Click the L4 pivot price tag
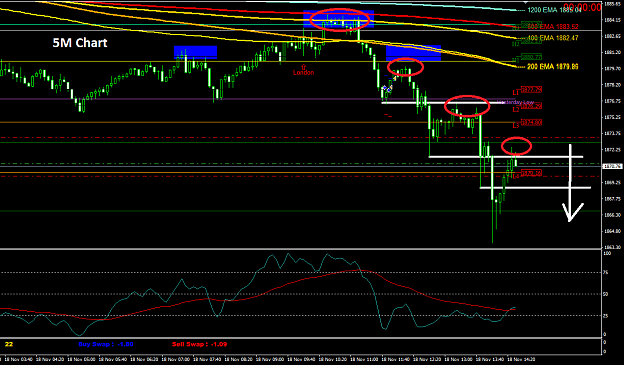The height and width of the screenshot is (365, 625). click(x=531, y=173)
